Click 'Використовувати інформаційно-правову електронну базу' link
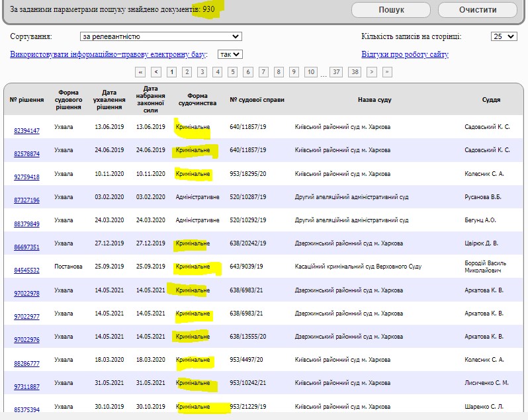Image resolution: width=528 pixels, height=420 pixels. [109, 54]
